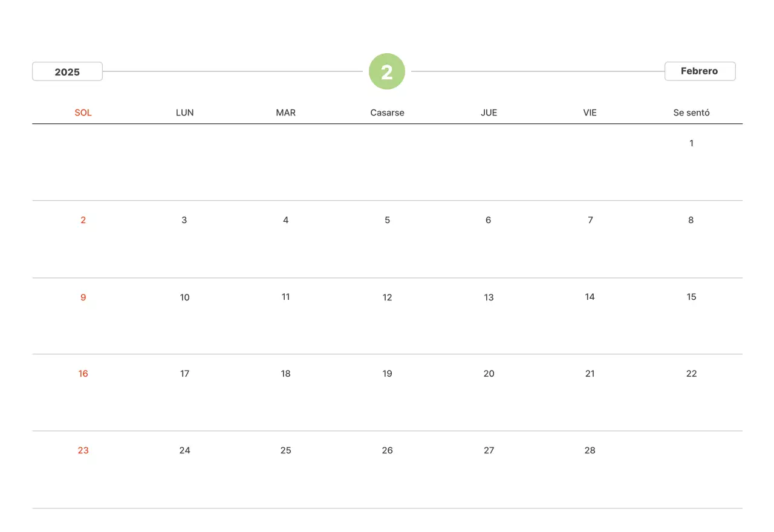Click the green month number 2 circle

pos(387,71)
